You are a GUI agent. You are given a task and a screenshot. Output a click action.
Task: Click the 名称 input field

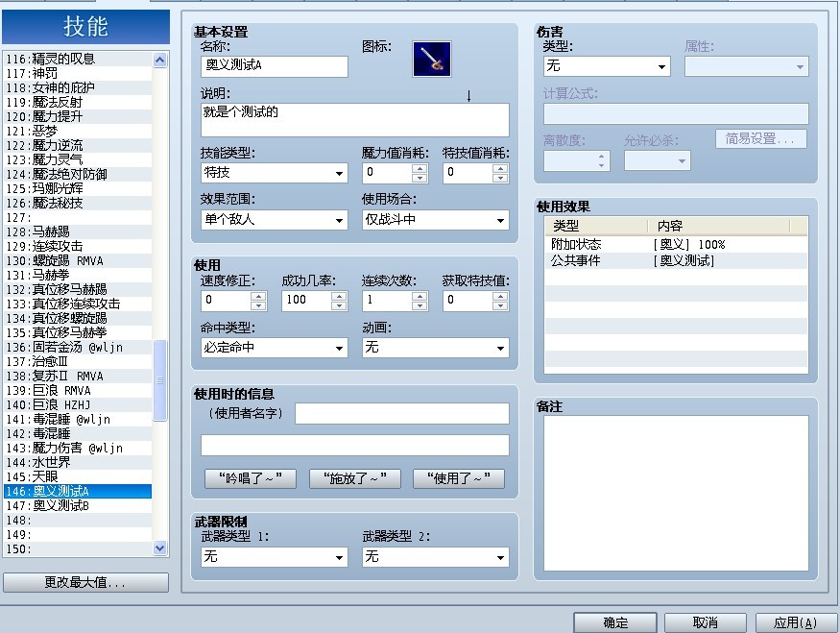pyautogui.click(x=274, y=66)
